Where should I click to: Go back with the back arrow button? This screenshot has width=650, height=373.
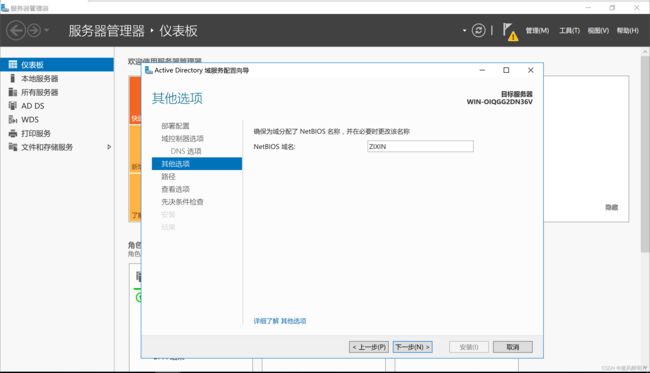pyautogui.click(x=16, y=31)
